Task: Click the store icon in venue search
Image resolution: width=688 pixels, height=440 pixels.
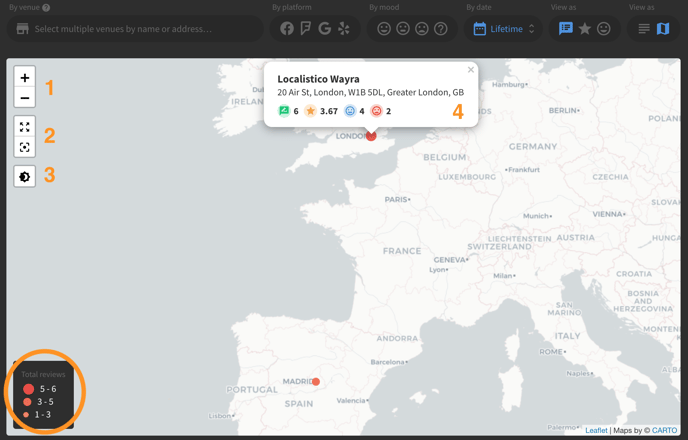Action: tap(22, 29)
